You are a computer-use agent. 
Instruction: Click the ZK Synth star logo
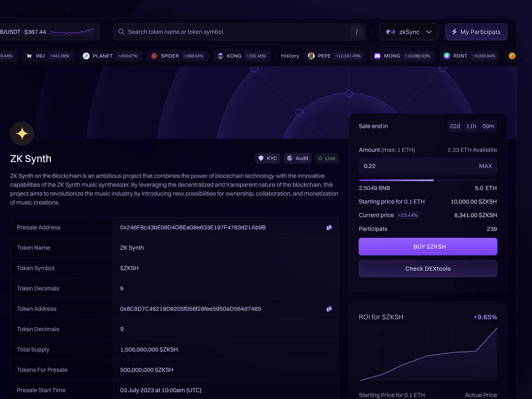pyautogui.click(x=22, y=134)
